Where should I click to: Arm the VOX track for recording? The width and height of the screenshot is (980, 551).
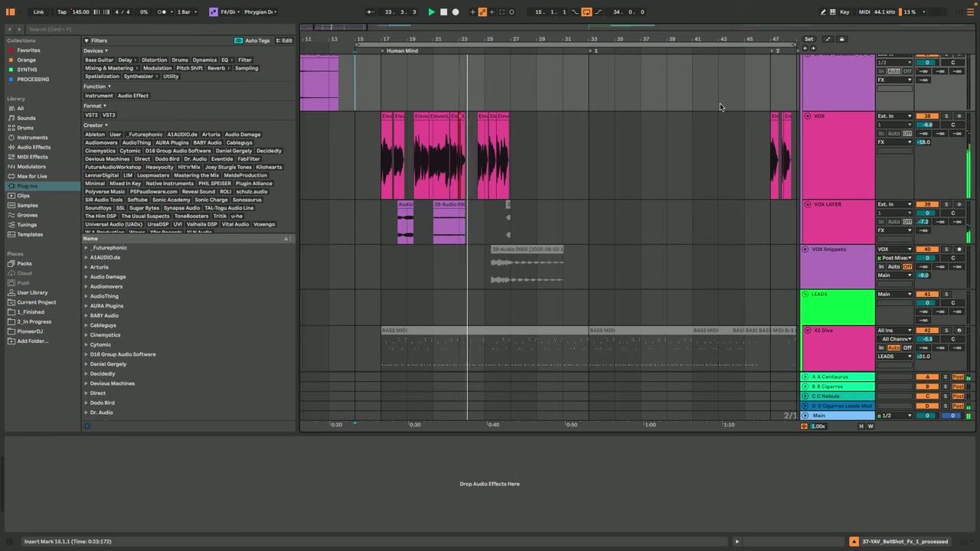(959, 116)
